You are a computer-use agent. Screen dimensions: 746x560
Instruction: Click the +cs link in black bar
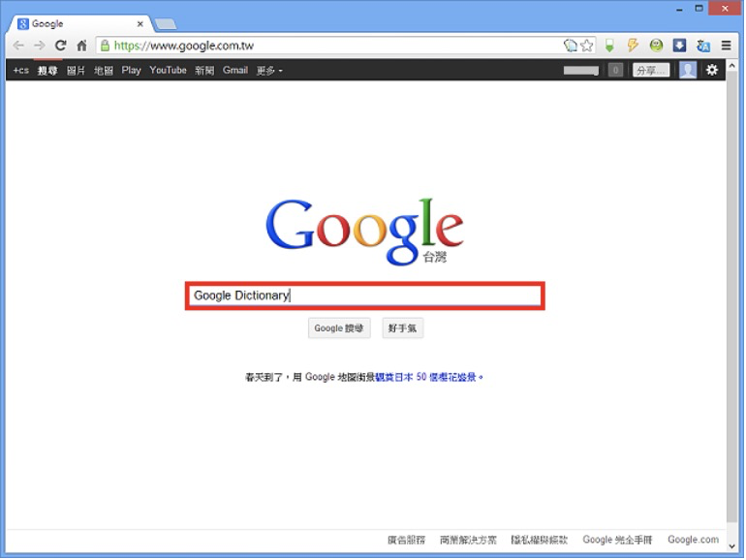(x=21, y=71)
